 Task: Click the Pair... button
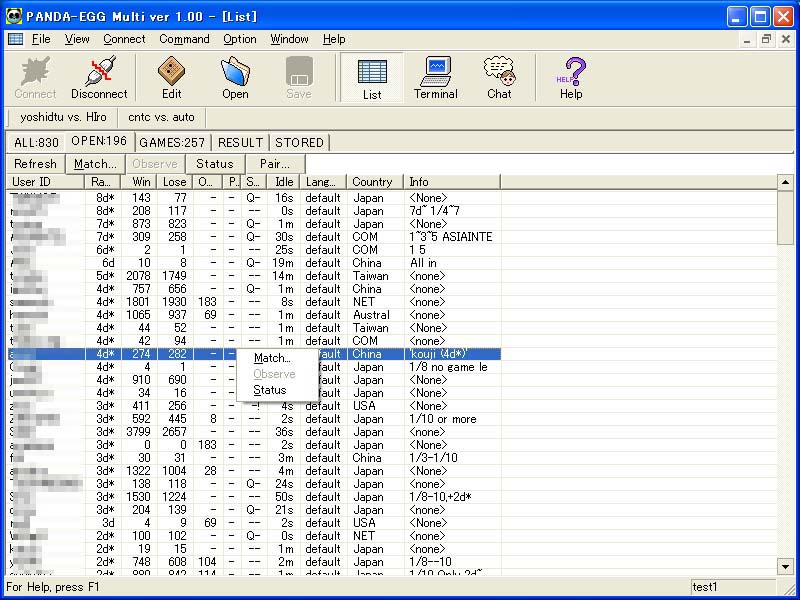(x=275, y=164)
